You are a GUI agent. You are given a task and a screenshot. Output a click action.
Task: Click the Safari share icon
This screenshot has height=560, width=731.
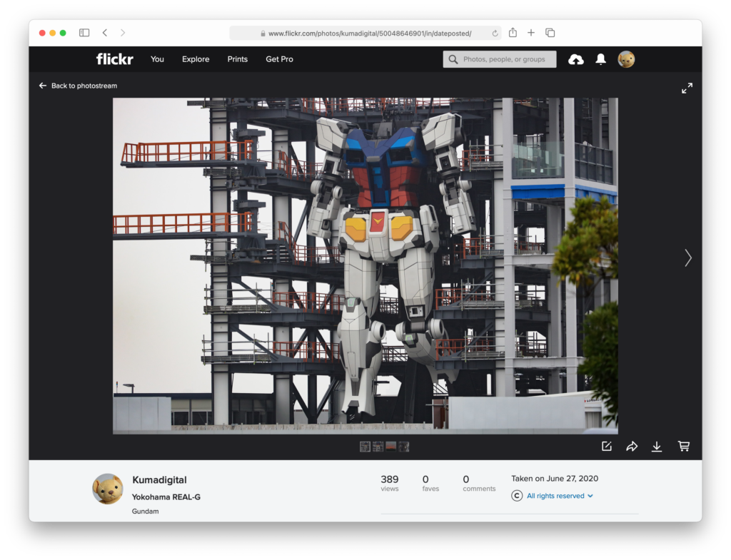coord(513,33)
